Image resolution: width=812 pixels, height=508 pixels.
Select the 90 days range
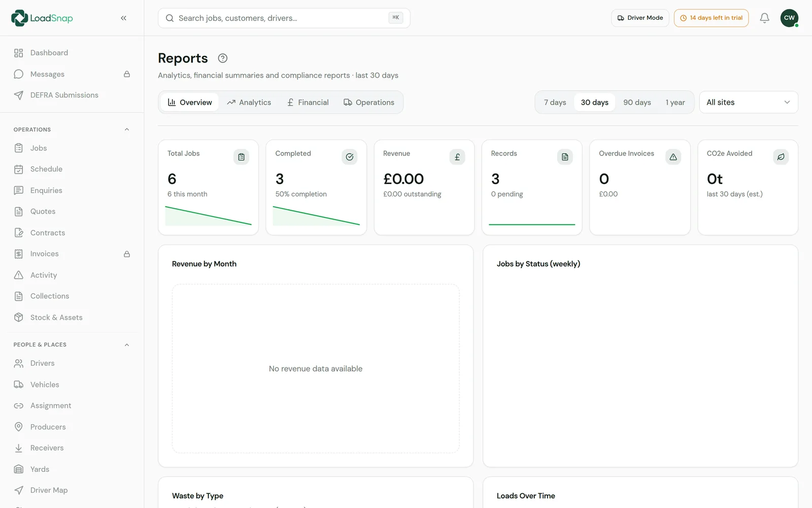point(637,102)
